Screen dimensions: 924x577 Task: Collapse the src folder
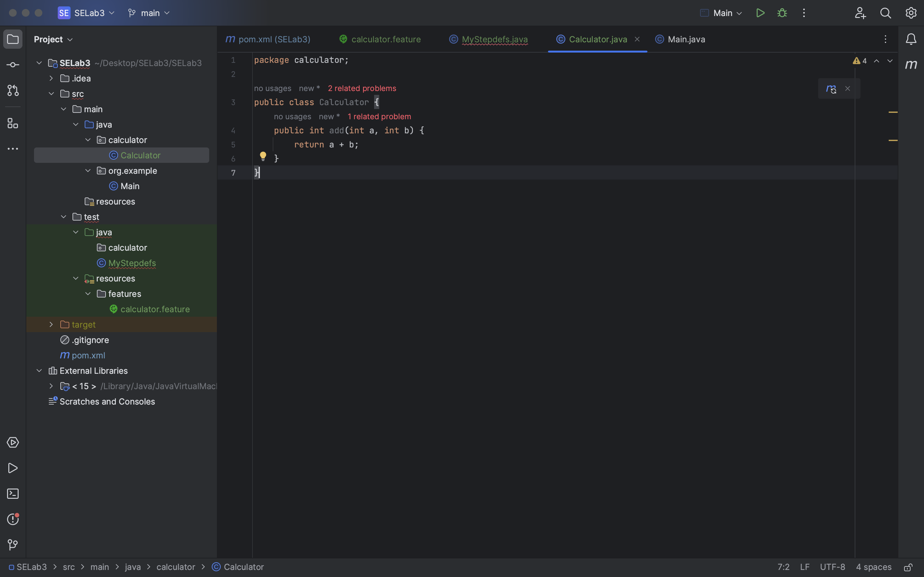[51, 94]
